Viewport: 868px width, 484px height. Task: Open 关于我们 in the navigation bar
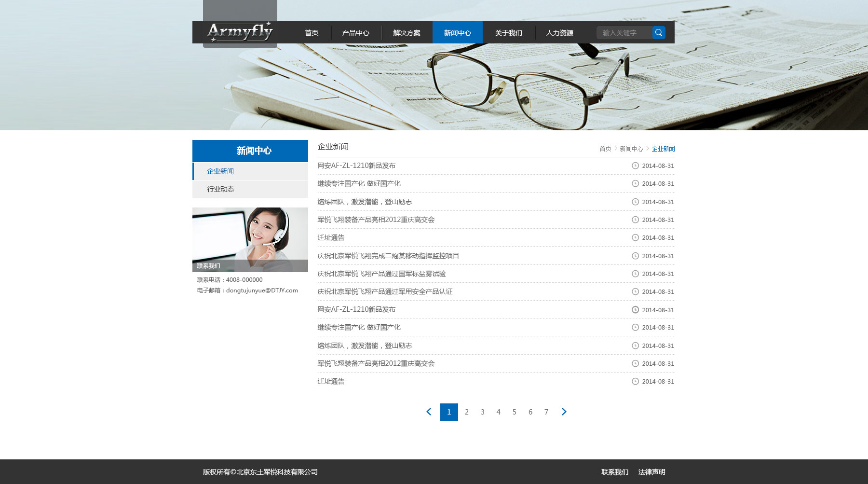(x=508, y=33)
